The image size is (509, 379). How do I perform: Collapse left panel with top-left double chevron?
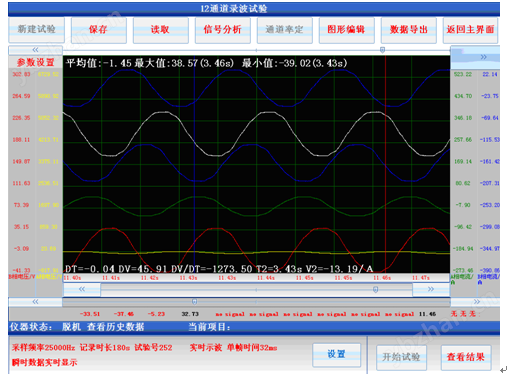coord(35,50)
